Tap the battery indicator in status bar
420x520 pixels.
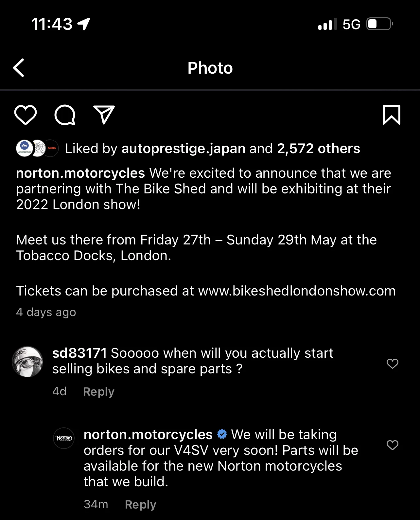click(x=379, y=24)
